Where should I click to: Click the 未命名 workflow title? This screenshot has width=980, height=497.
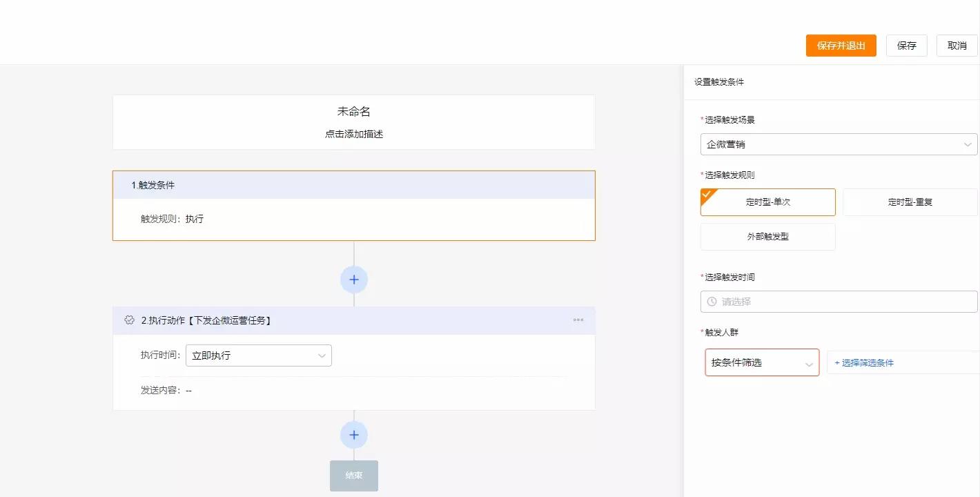click(x=354, y=112)
